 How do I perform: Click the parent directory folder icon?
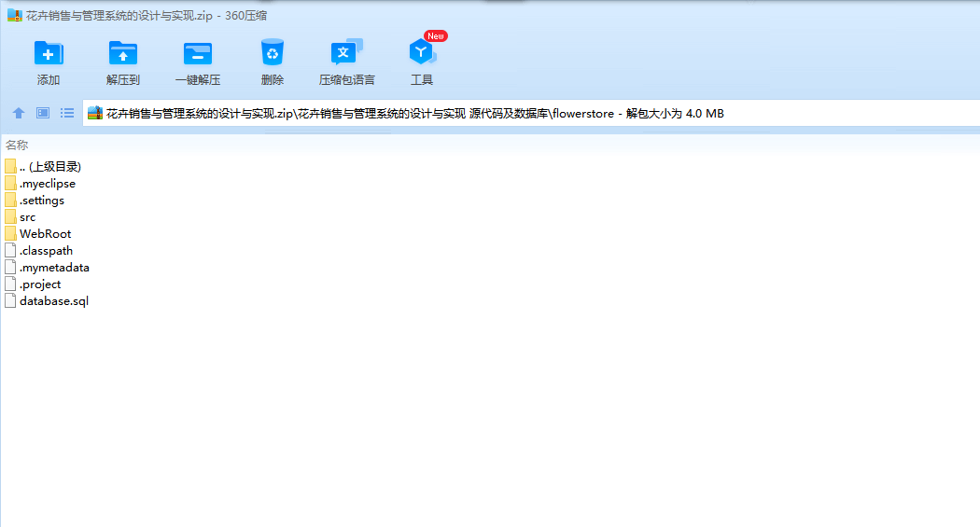pyautogui.click(x=10, y=167)
